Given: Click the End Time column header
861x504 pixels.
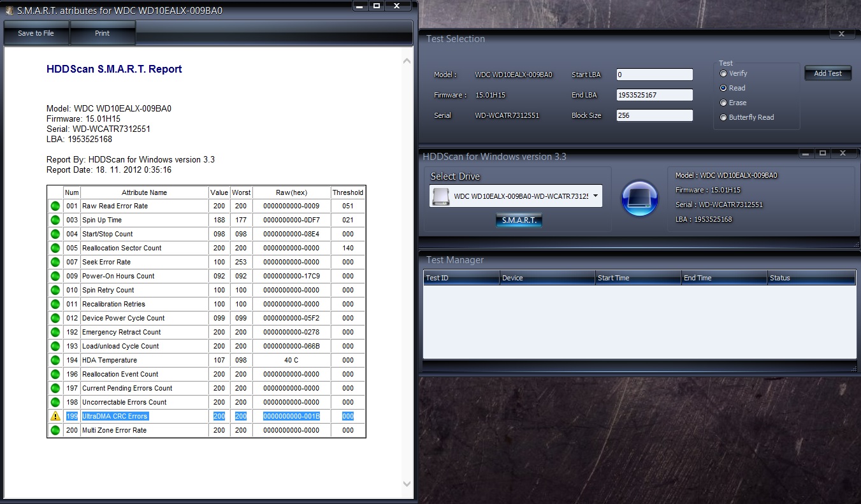Looking at the screenshot, I should coord(725,278).
